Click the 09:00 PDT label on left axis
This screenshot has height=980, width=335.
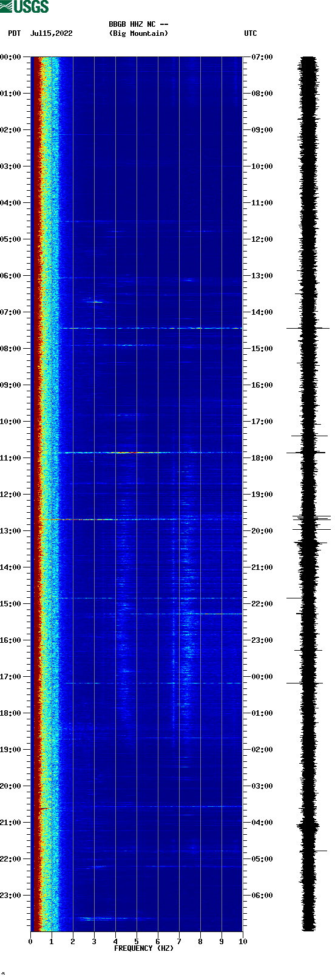point(11,385)
